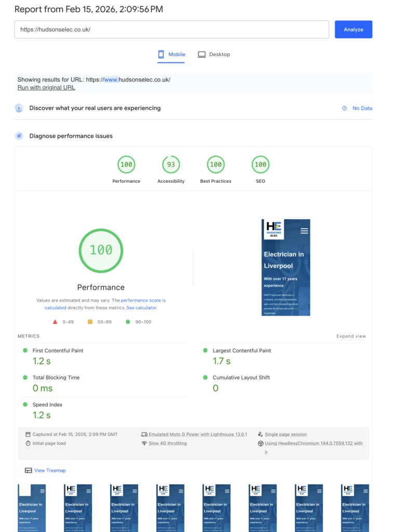Click the mobile phone icon
396x532 pixels.
[161, 54]
